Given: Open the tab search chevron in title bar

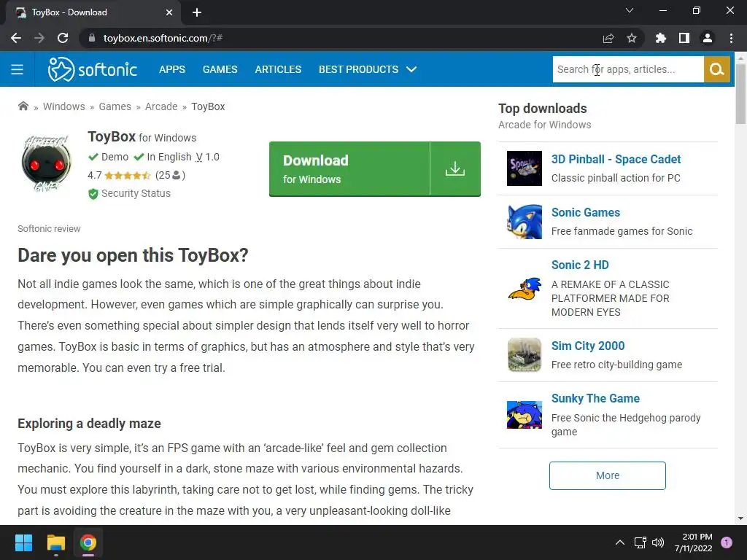Looking at the screenshot, I should [x=630, y=10].
